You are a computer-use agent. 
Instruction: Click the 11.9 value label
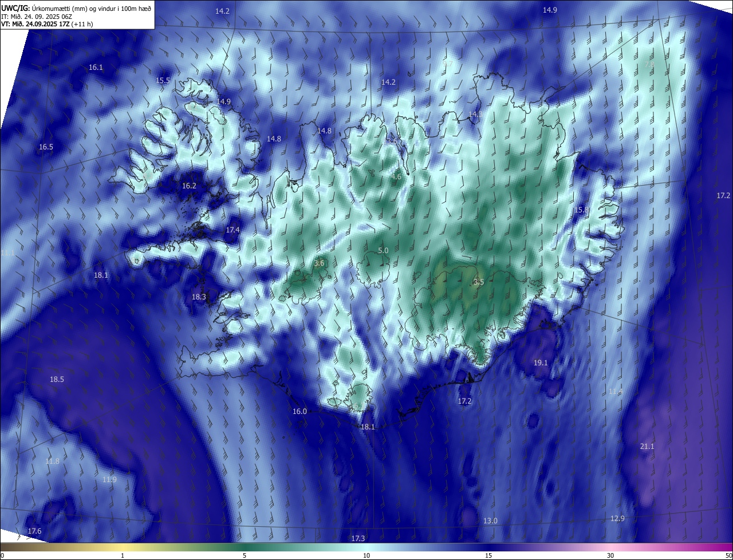[109, 480]
